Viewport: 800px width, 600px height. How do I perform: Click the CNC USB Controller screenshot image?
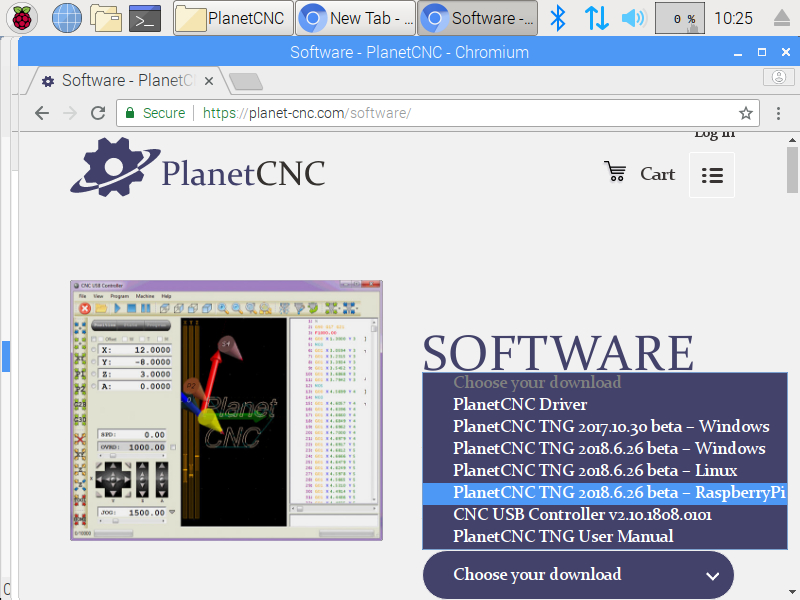tap(226, 410)
